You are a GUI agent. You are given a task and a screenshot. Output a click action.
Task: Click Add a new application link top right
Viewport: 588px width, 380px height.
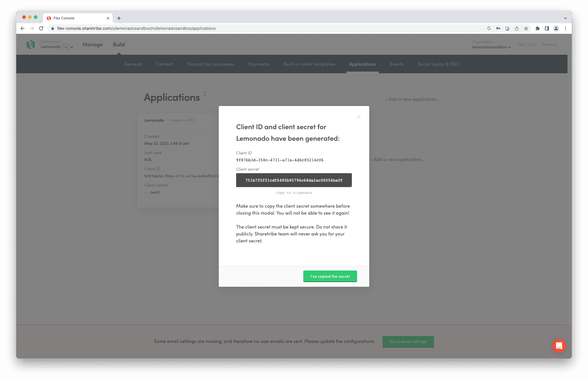[x=412, y=99]
